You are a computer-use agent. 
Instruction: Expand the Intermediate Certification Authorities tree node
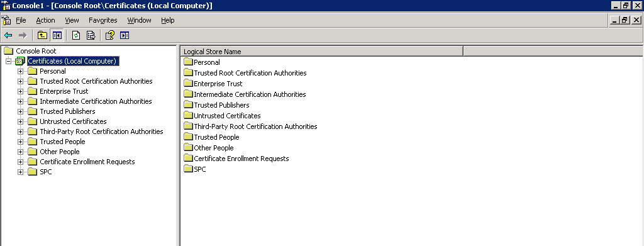coord(20,101)
